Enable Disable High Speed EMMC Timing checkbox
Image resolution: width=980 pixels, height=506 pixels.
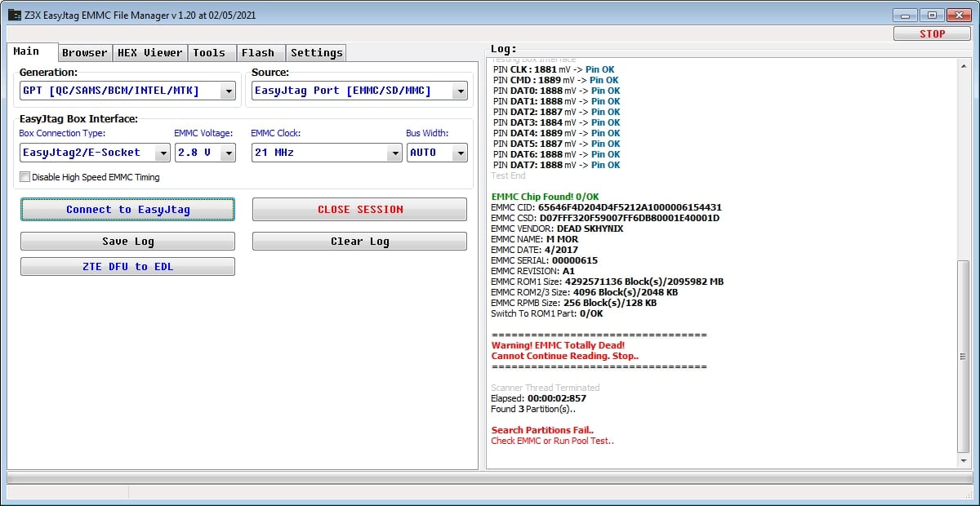25,177
